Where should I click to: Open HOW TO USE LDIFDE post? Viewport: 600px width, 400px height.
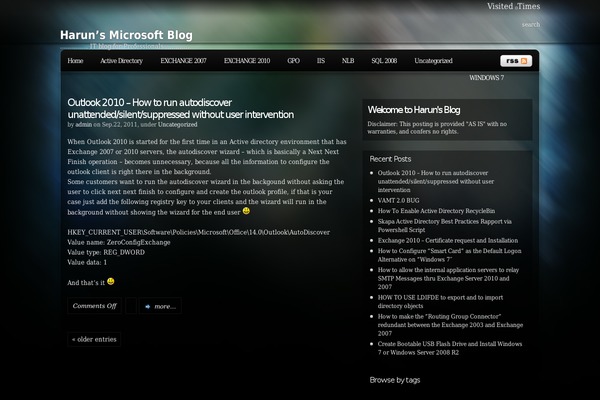440,302
